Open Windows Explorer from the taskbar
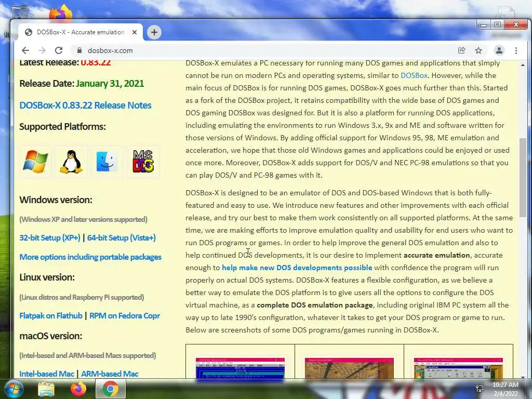The image size is (532, 399). click(46, 389)
